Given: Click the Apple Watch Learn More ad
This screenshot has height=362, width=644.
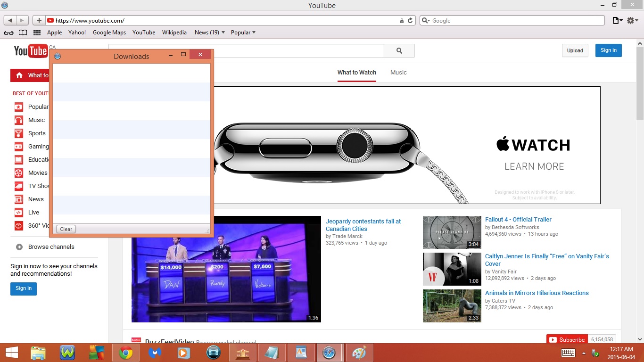Looking at the screenshot, I should pyautogui.click(x=534, y=166).
